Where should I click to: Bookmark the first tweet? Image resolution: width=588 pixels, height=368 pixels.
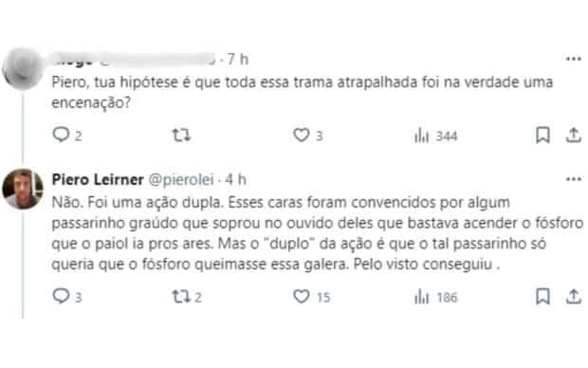542,135
